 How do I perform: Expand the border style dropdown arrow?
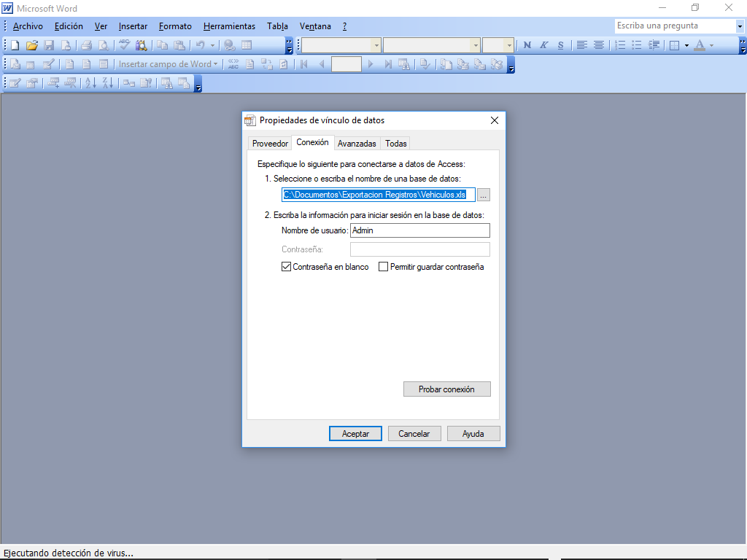click(x=686, y=45)
